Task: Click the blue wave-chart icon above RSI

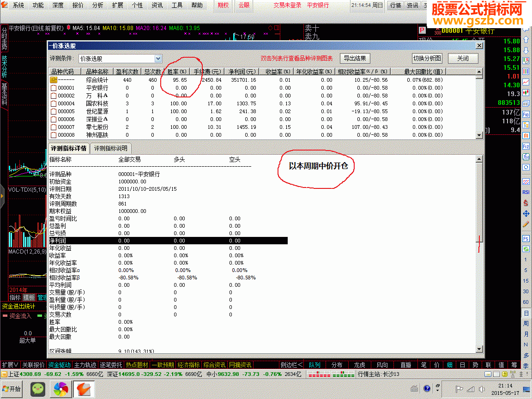Action: 526,181
